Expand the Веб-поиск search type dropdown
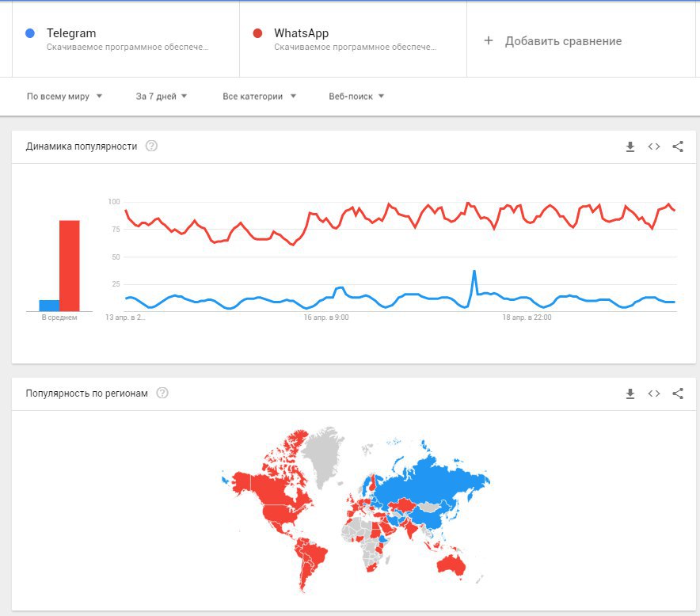The width and height of the screenshot is (700, 616). click(x=356, y=97)
